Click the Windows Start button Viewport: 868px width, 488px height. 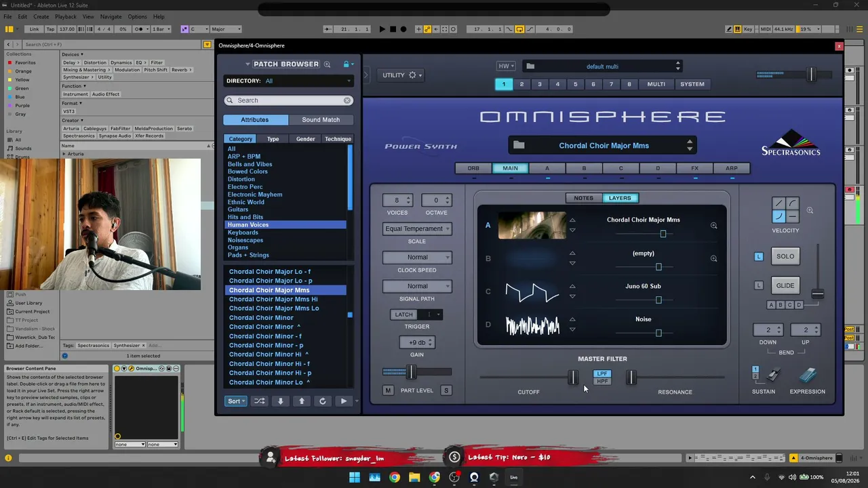point(355,477)
